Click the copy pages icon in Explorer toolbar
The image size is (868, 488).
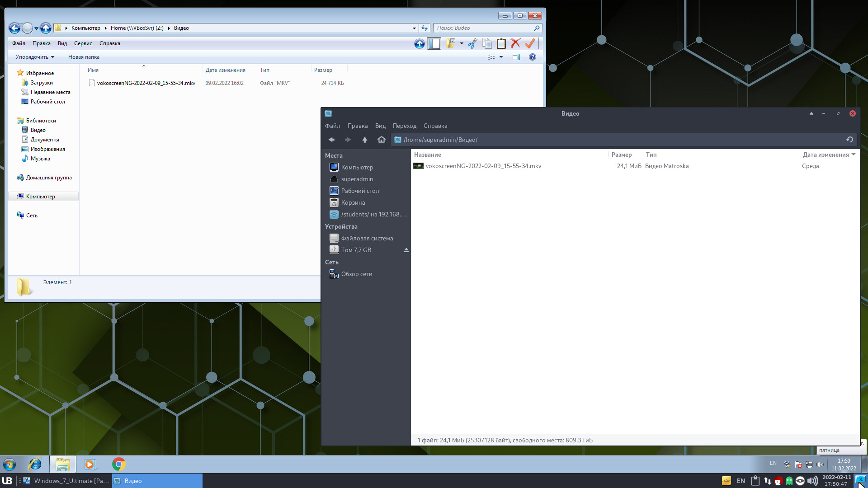(487, 43)
